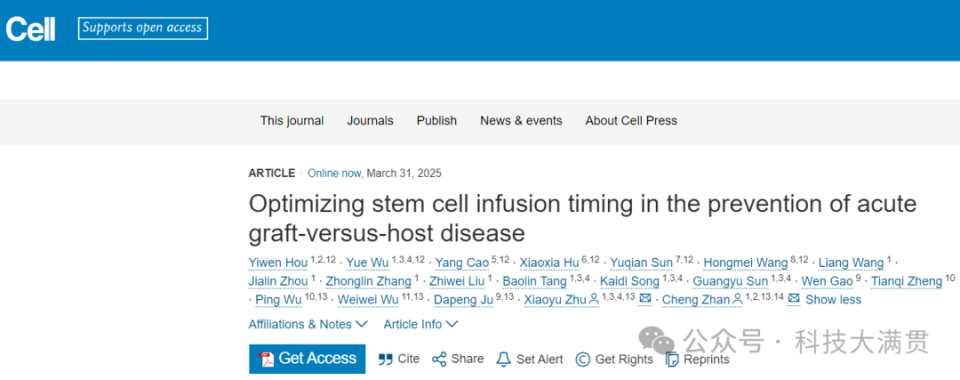Collapse author list with Show less
The image size is (960, 380).
point(833,300)
